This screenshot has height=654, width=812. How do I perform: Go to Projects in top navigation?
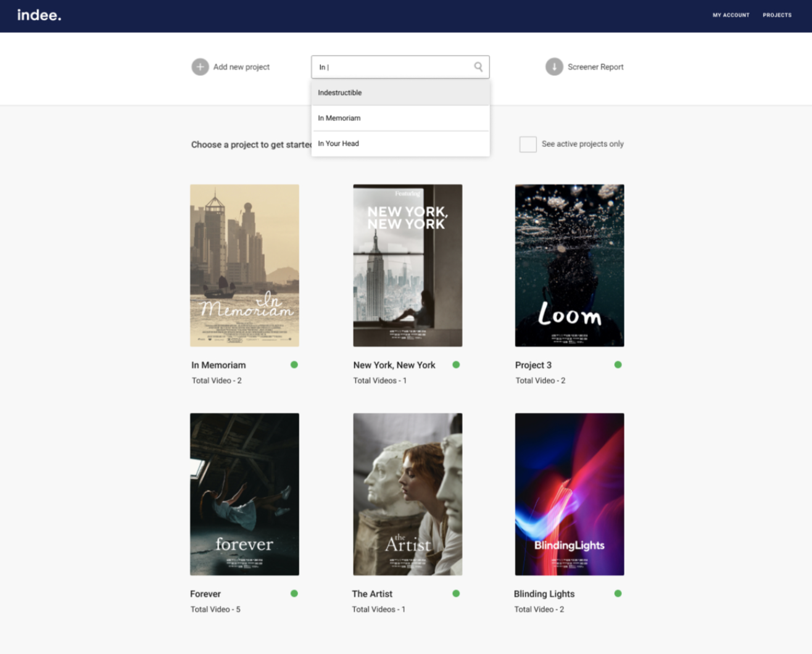coord(777,15)
